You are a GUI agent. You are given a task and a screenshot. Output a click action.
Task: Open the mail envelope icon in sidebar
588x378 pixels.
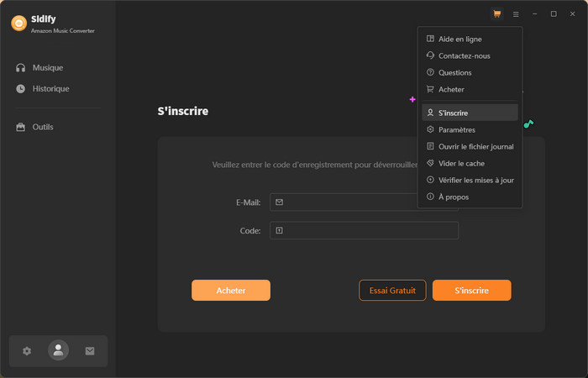pos(90,351)
